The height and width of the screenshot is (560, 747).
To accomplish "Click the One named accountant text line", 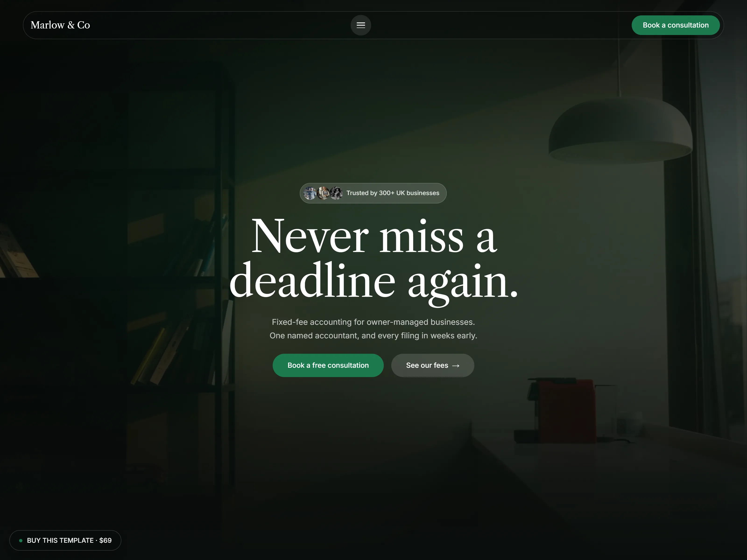I will [373, 336].
